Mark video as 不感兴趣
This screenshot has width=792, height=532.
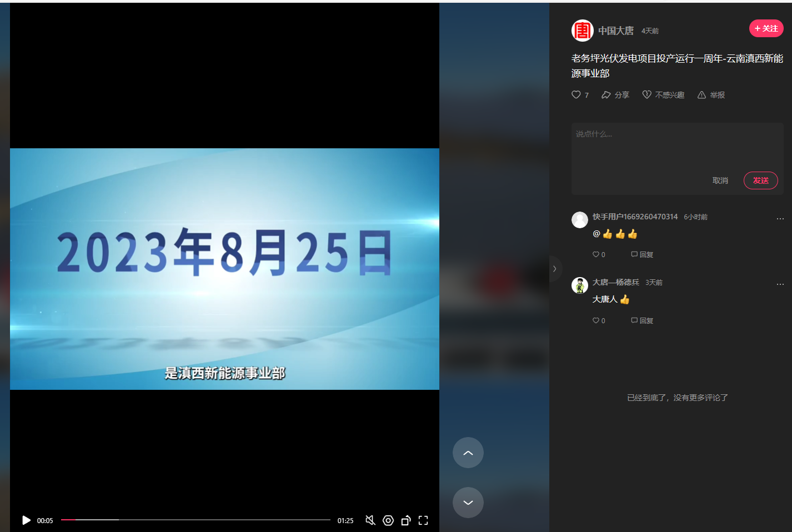[663, 95]
